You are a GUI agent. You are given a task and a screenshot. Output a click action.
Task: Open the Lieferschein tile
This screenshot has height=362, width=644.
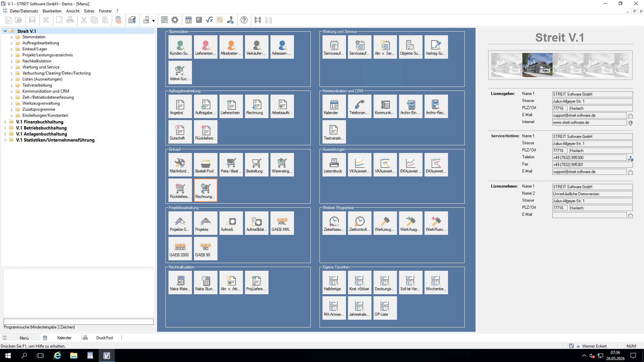(x=231, y=106)
